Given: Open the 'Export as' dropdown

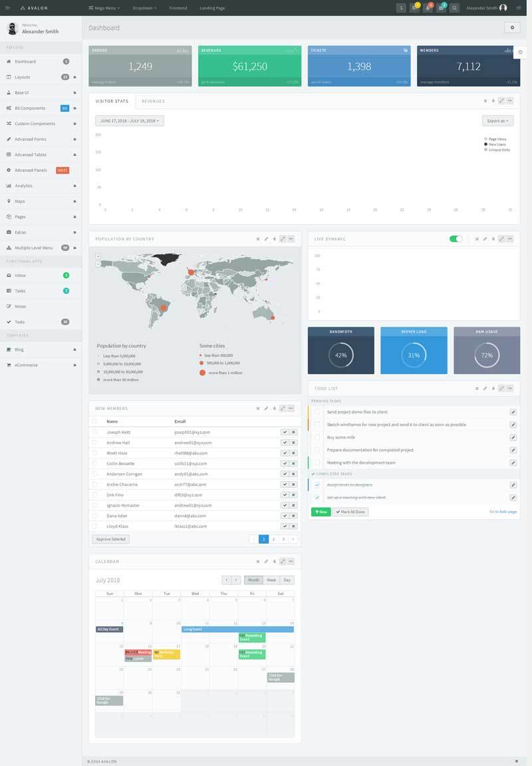Looking at the screenshot, I should (497, 121).
